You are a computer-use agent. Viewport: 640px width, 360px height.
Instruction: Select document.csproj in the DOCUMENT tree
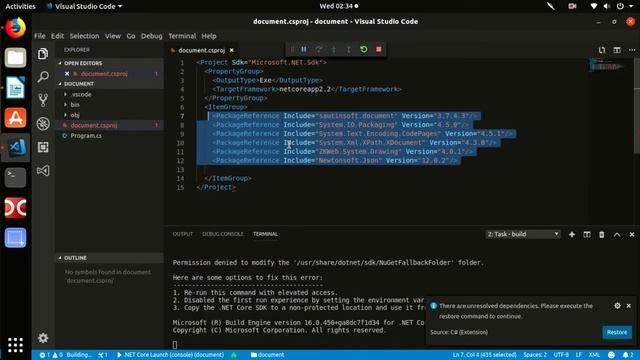(109, 125)
